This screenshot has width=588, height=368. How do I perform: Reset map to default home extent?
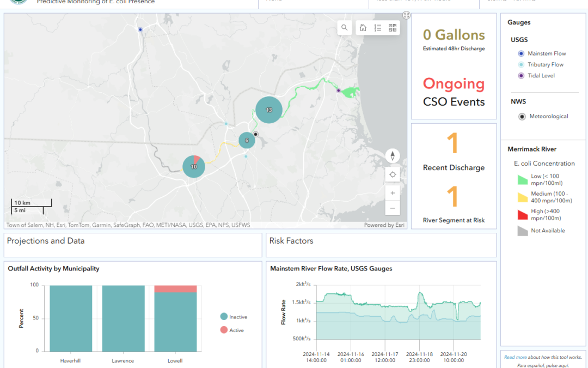[x=363, y=28]
